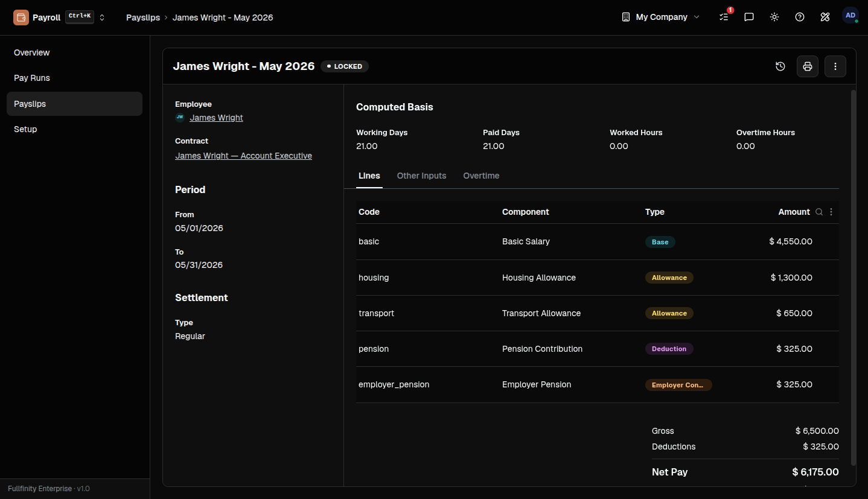Screen dimensions: 868x499
Task: Select Payslips in the sidebar
Action: (x=74, y=104)
